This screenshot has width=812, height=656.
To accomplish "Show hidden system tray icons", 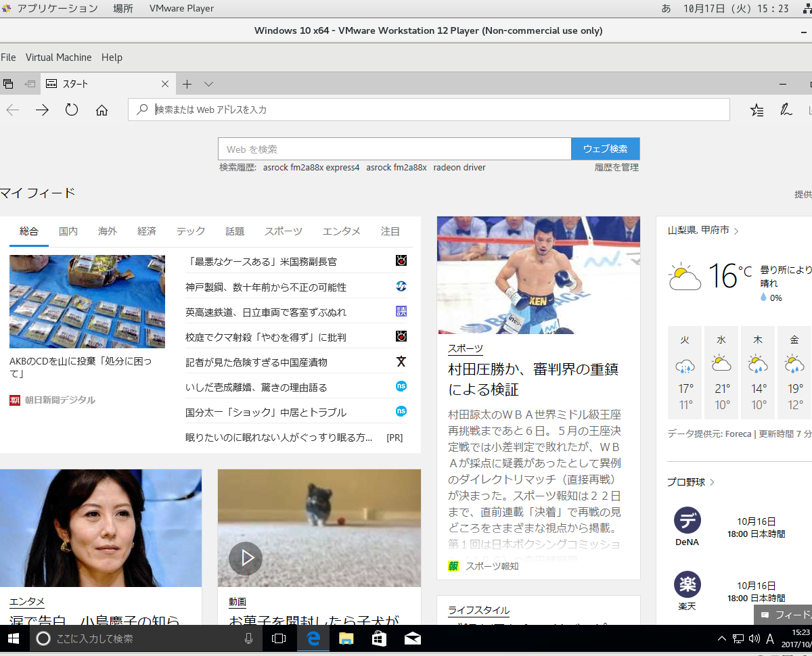I will point(722,638).
